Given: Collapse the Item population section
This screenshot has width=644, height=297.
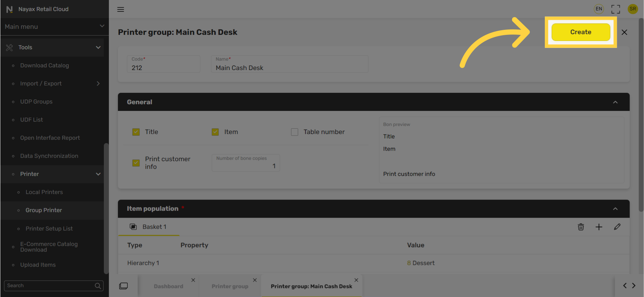Looking at the screenshot, I should coord(615,209).
